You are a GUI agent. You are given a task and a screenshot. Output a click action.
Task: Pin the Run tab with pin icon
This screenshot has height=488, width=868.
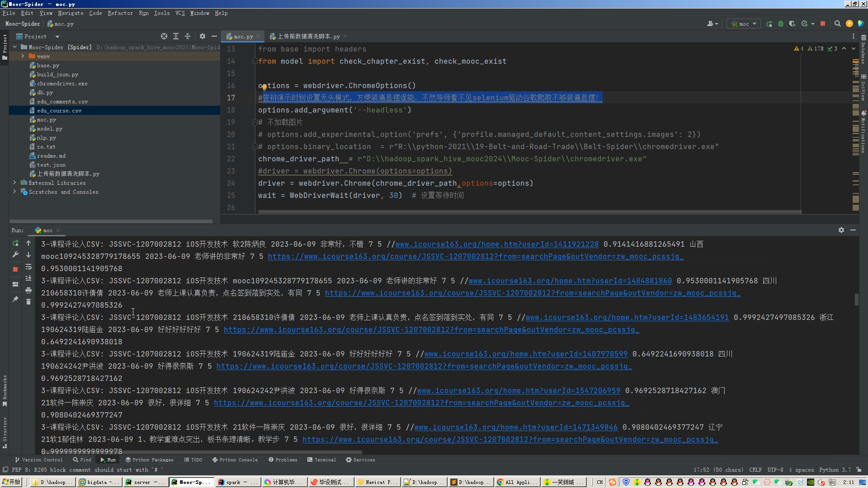[x=15, y=299]
